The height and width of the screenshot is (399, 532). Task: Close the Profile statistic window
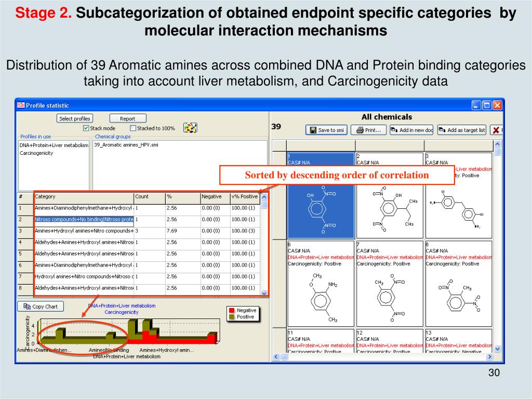(497, 105)
